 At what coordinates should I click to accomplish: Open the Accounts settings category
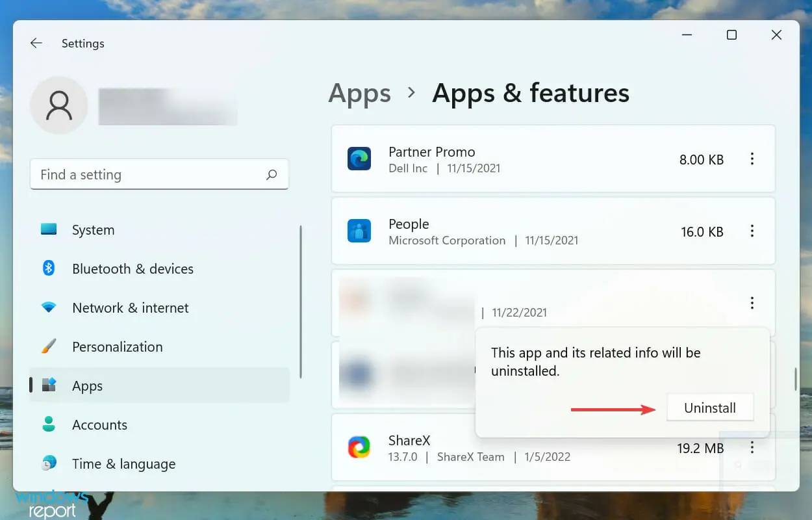tap(159, 425)
